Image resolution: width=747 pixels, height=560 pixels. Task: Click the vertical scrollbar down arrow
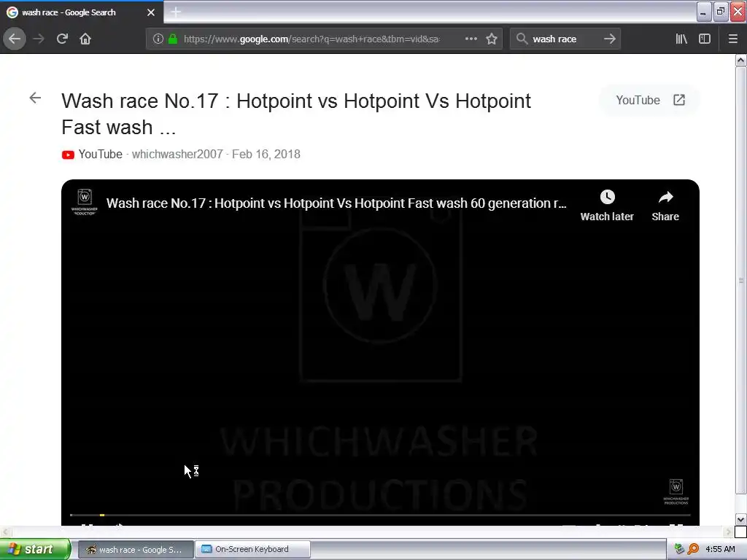[x=741, y=519]
